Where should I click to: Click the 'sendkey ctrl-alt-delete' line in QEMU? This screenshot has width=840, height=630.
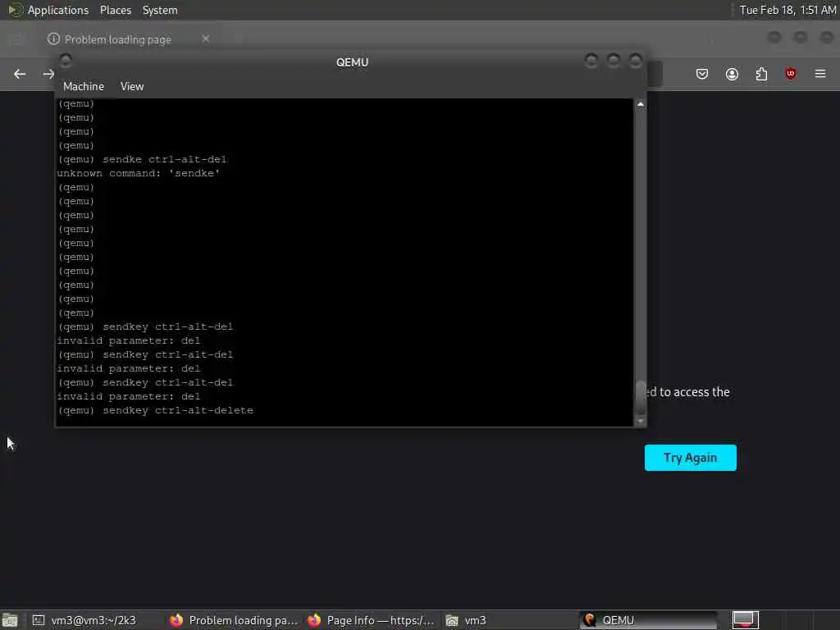pyautogui.click(x=155, y=410)
